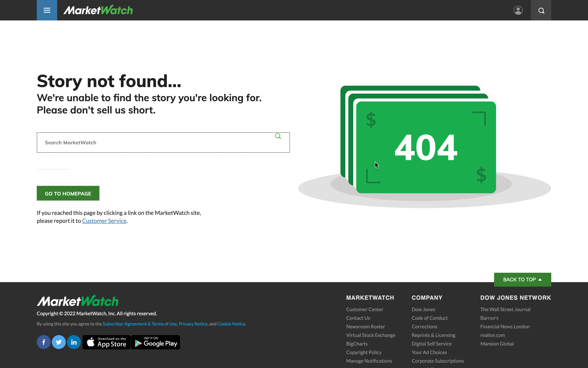
Task: Open MarketWatch LinkedIn page icon
Action: (x=74, y=342)
